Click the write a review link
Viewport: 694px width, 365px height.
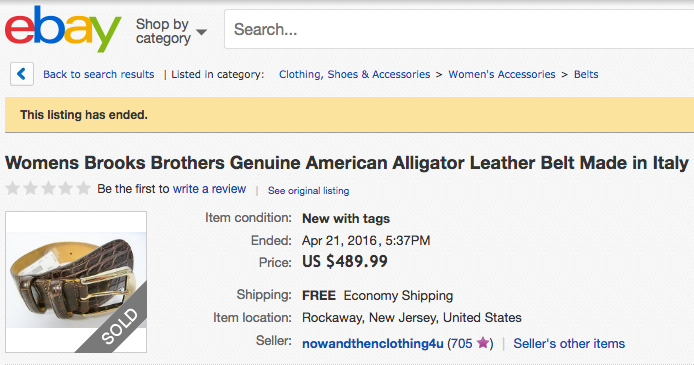[x=209, y=189]
